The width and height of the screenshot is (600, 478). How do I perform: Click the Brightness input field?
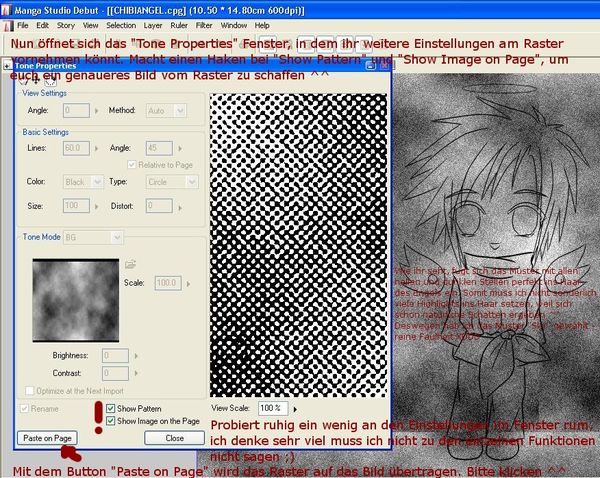[x=115, y=356]
